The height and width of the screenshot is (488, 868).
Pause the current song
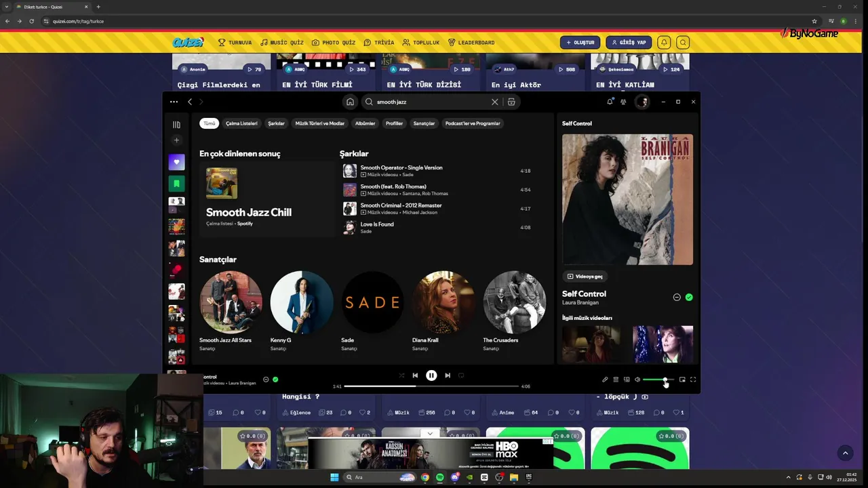[x=431, y=375]
